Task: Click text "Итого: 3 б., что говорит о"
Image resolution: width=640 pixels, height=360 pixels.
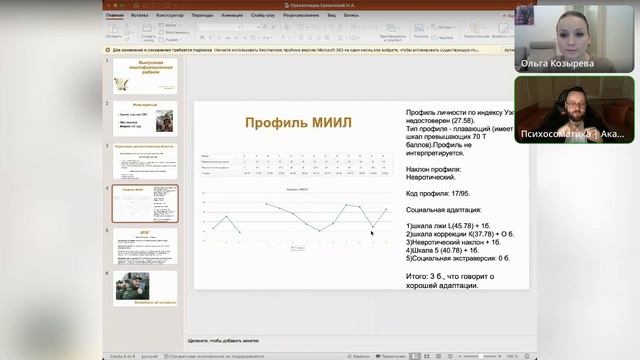Action: point(450,276)
